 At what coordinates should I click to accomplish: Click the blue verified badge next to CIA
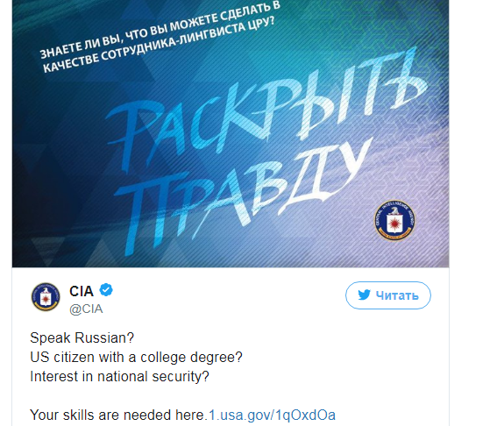point(106,290)
